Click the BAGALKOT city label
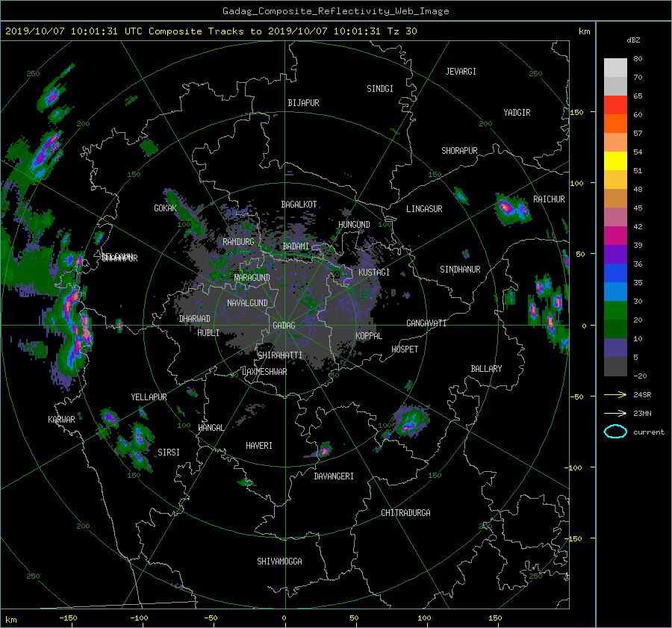The height and width of the screenshot is (628, 672). coord(299,205)
